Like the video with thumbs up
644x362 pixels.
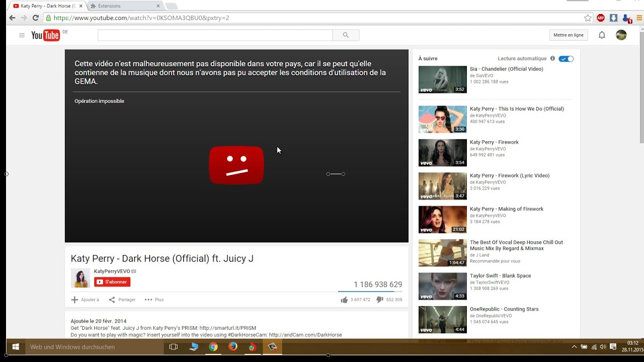(x=344, y=300)
